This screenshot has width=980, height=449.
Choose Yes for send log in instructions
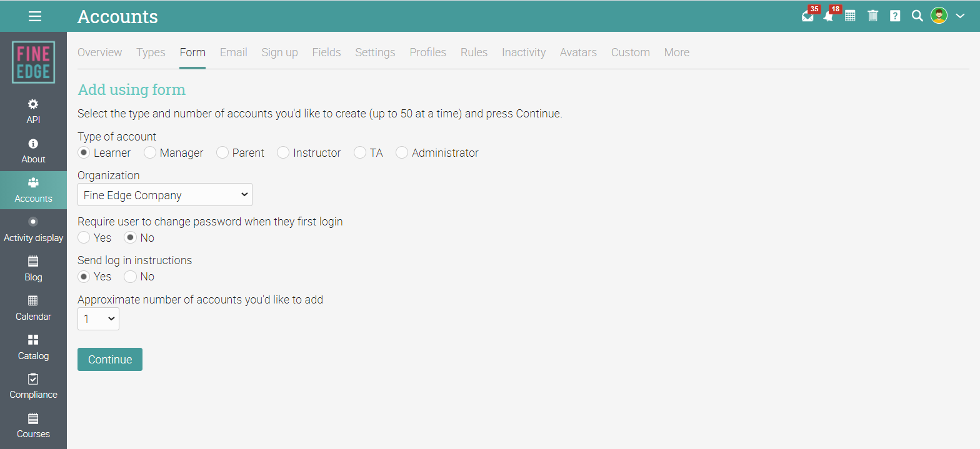[84, 277]
